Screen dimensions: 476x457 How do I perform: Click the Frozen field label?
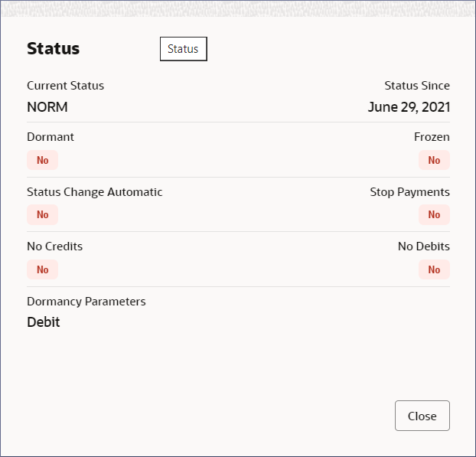(432, 137)
